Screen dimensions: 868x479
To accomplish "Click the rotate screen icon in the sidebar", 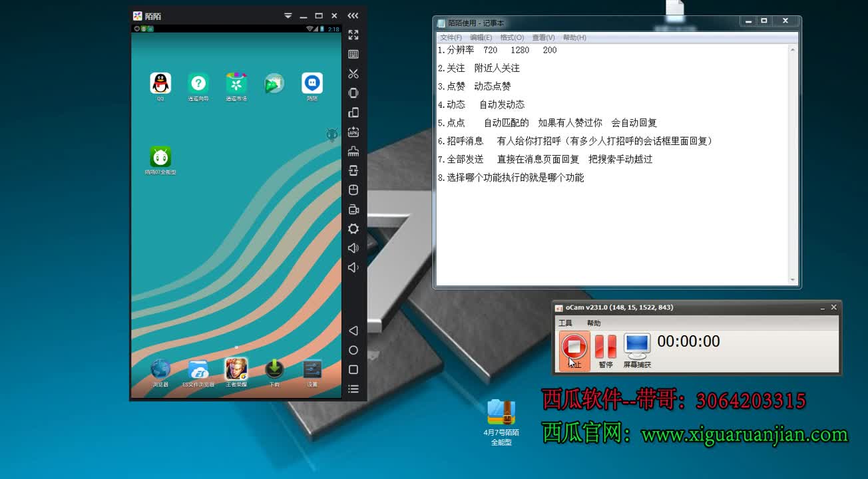I will click(353, 170).
